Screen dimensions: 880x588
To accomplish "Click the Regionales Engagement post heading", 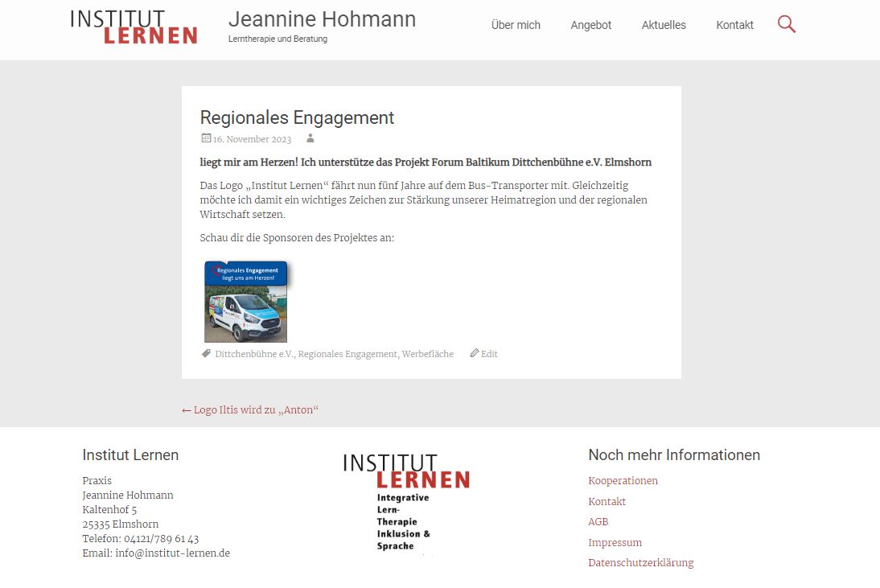I will (x=297, y=117).
